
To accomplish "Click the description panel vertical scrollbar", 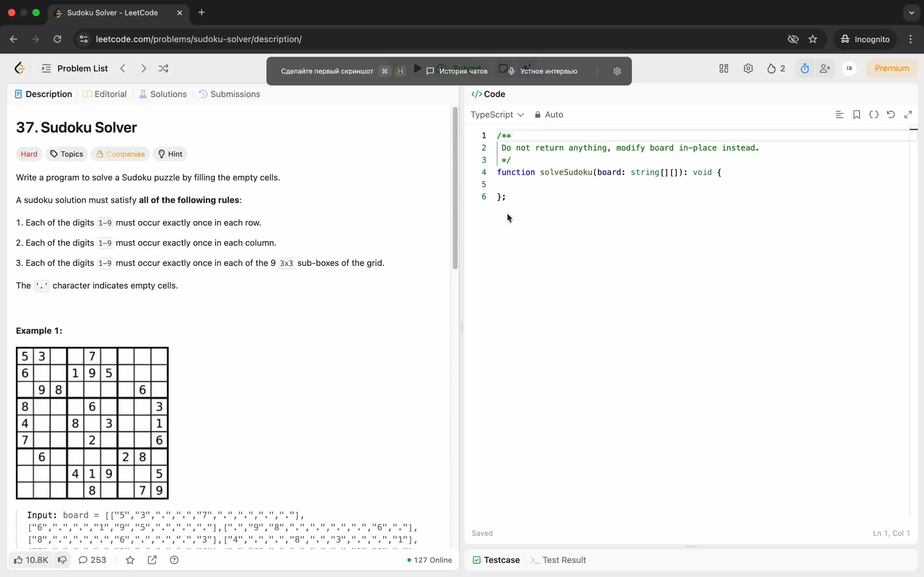I will tap(455, 189).
